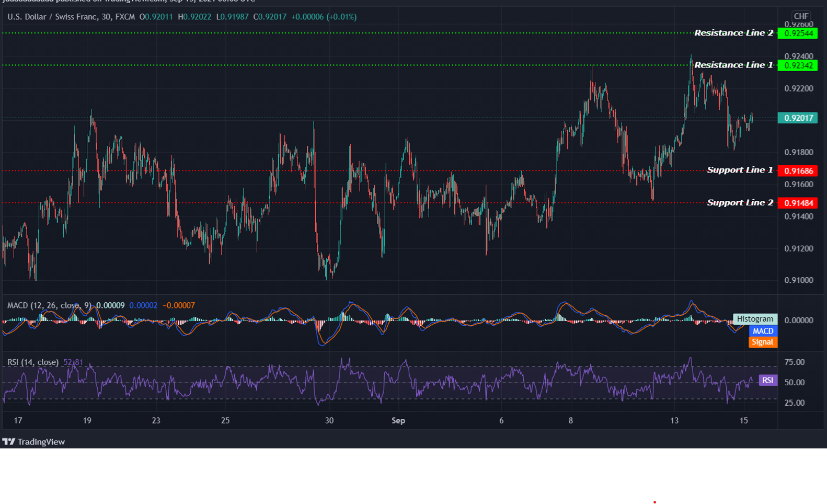Click date 19 on the time axis
827x504 pixels.
[87, 420]
